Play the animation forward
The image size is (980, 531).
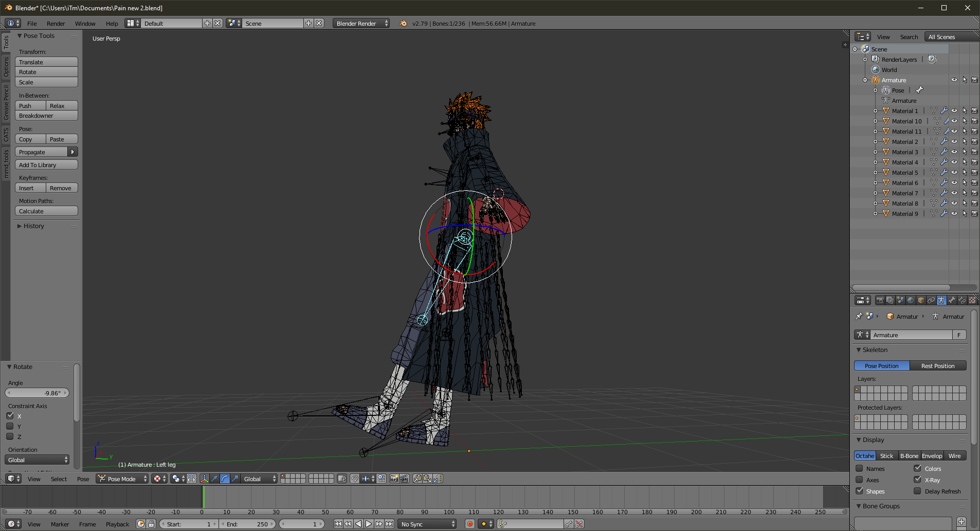369,524
